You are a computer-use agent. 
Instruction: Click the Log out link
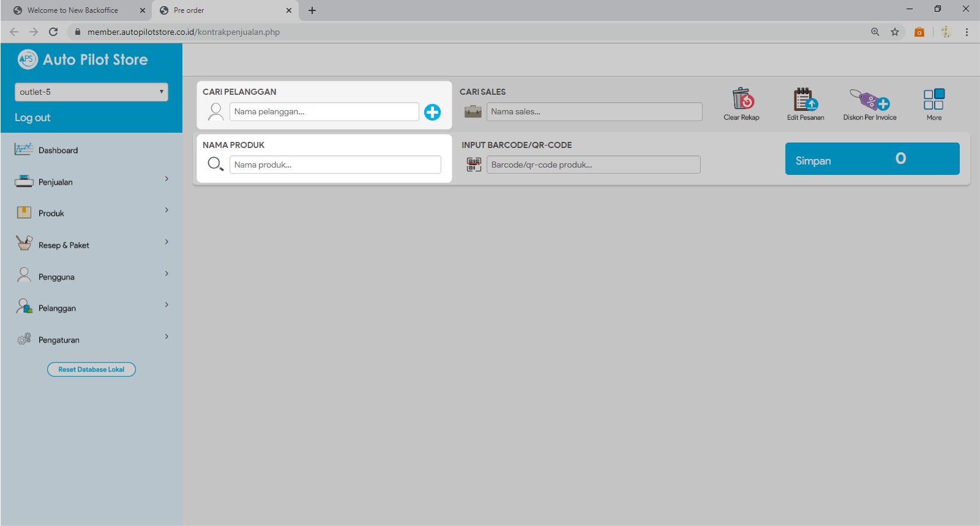click(32, 117)
